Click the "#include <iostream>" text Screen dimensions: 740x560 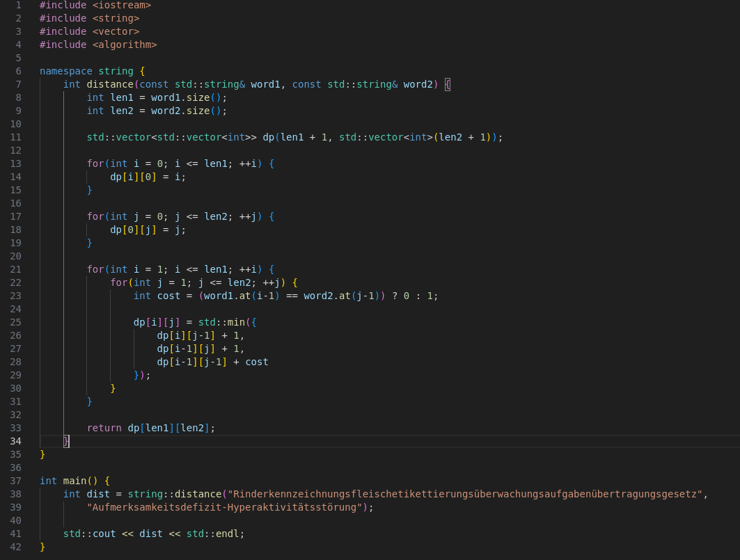(95, 5)
